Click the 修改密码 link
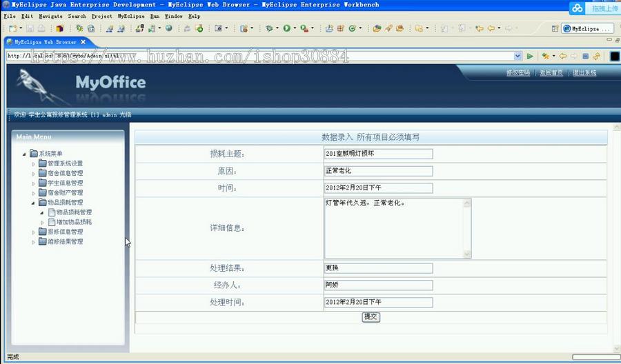This screenshot has height=364, width=621. [517, 73]
